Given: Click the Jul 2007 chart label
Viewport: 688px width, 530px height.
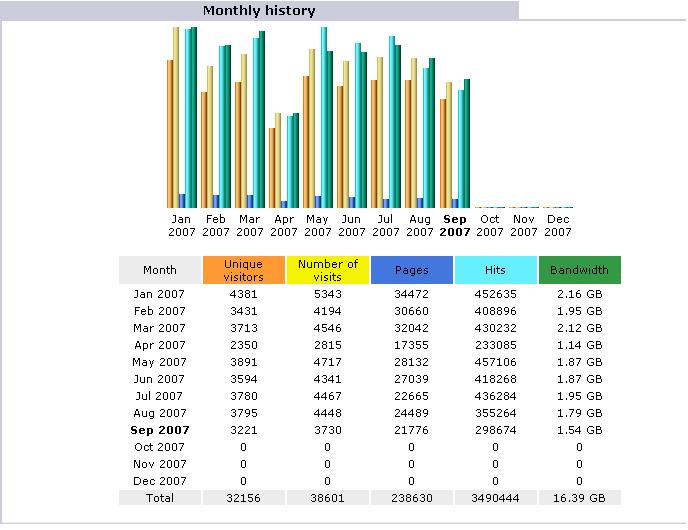Looking at the screenshot, I should click(x=385, y=226).
